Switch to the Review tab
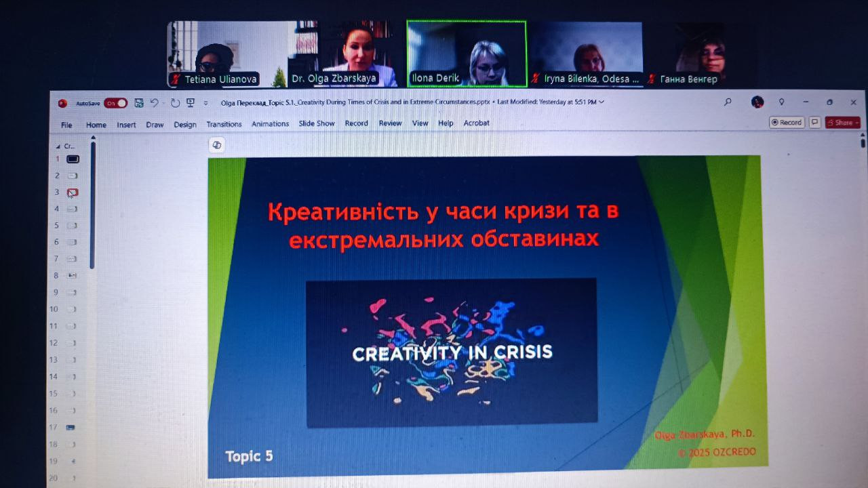Image resolution: width=868 pixels, height=488 pixels. click(391, 123)
